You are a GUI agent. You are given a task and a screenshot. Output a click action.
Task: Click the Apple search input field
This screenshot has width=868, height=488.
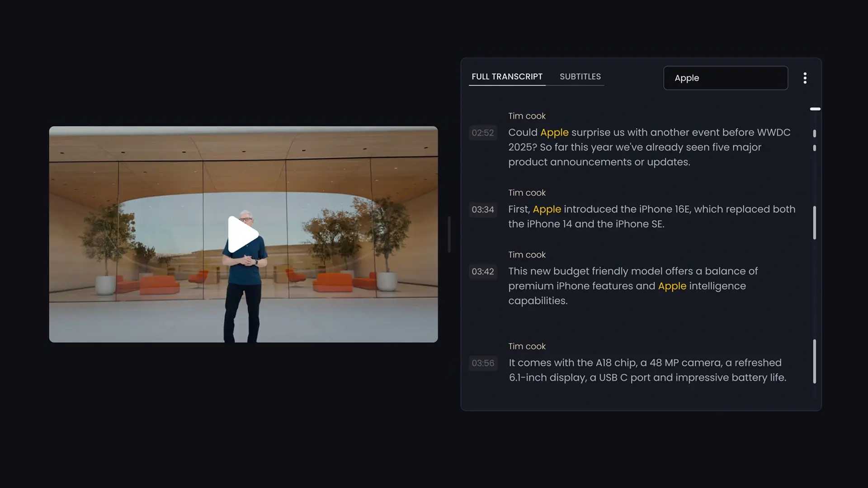725,78
